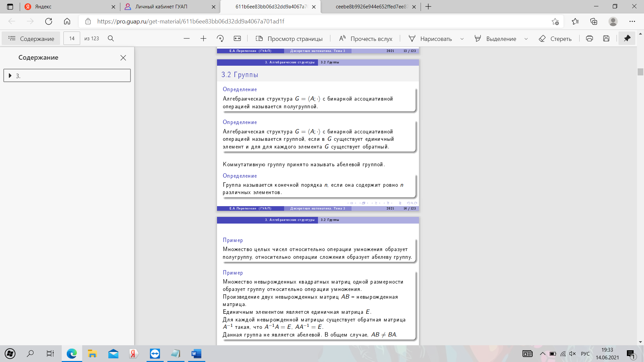Open Просмотр страницы view options
Screen dimensions: 644x362
pyautogui.click(x=289, y=39)
